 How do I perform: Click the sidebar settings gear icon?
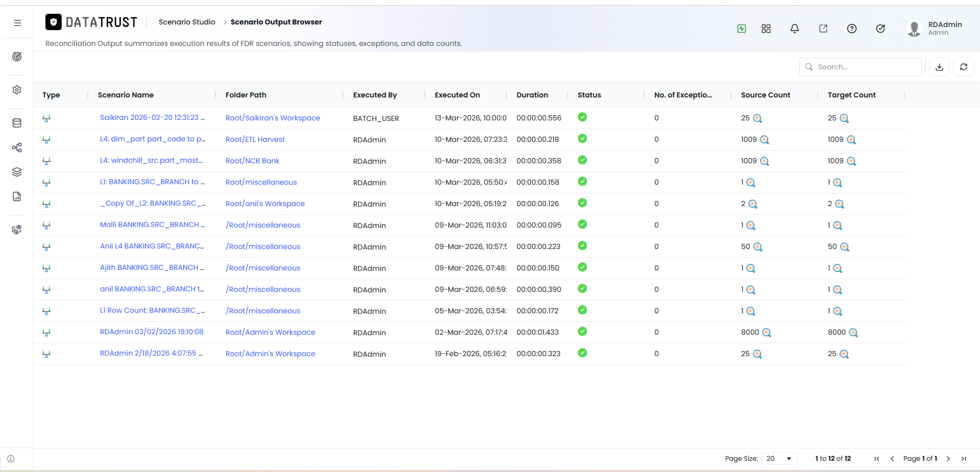pyautogui.click(x=17, y=90)
